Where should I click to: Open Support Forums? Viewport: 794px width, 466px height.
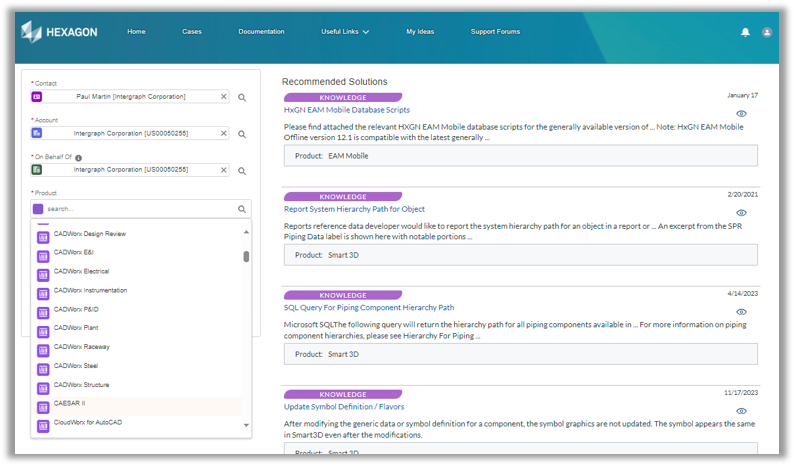click(x=495, y=31)
